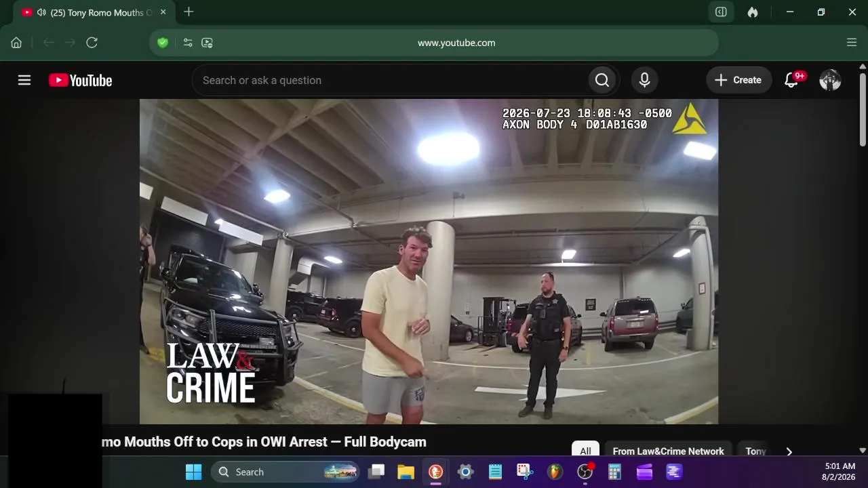Close the Tony Romo YouTube tab

click(163, 12)
